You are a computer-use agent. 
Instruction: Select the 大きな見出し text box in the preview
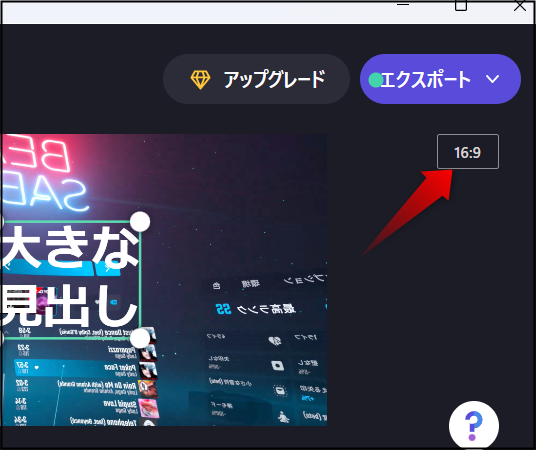(x=70, y=280)
